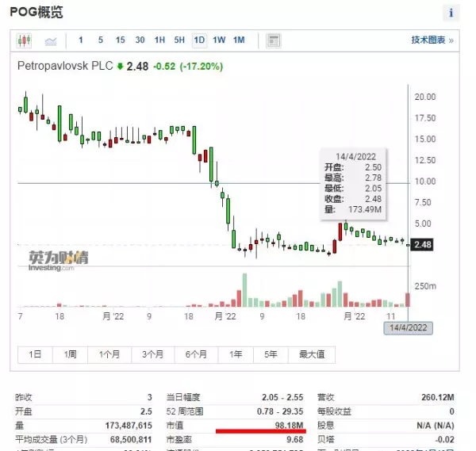The width and height of the screenshot is (476, 451).
Task: Switch to candlestick chart type icon
Action: pyautogui.click(x=25, y=40)
